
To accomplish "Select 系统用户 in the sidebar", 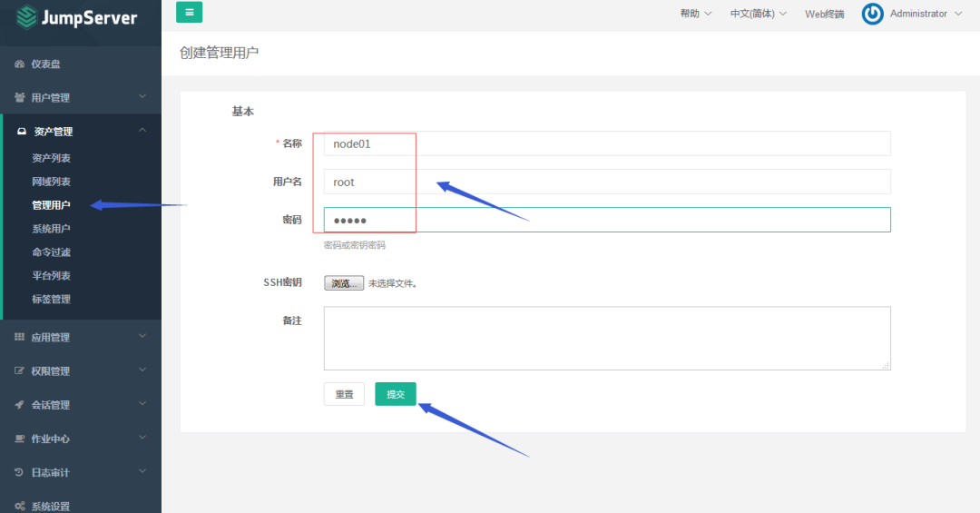I will tap(51, 229).
